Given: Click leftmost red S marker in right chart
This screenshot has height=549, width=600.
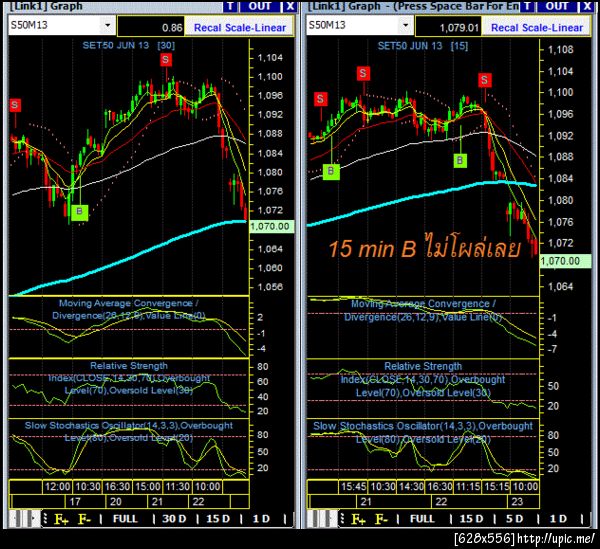Looking at the screenshot, I should click(321, 99).
